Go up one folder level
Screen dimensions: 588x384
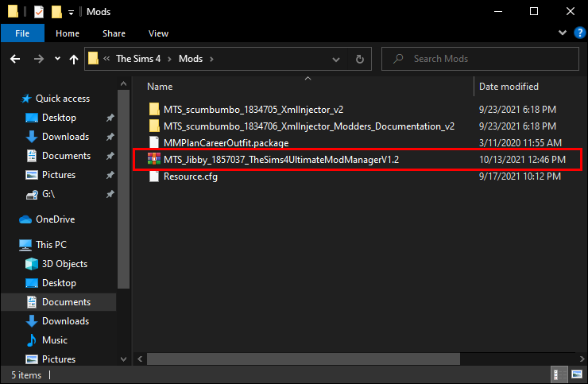coord(74,59)
